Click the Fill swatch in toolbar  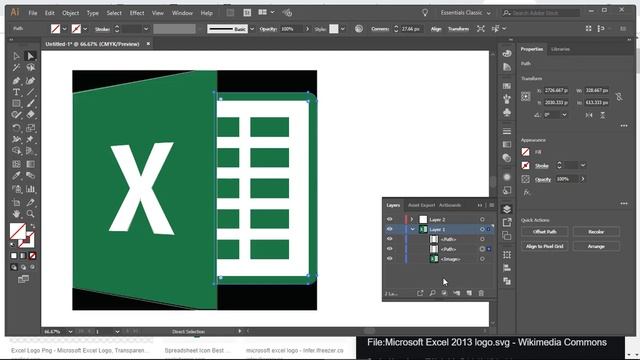coord(18,231)
